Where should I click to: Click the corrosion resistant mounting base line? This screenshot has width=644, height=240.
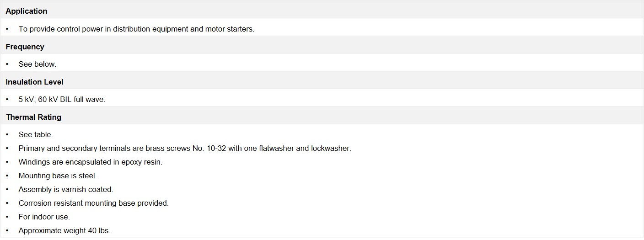(94, 203)
